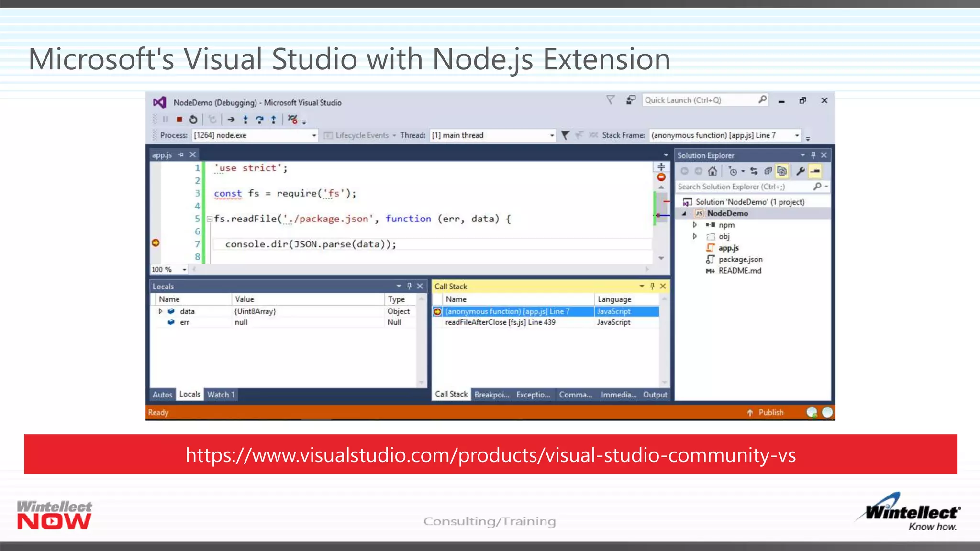
Task: Switch to the Watch 1 tab
Action: [221, 395]
